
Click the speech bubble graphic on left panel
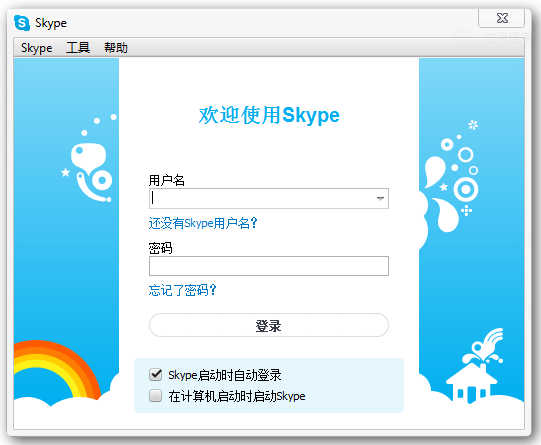(x=88, y=156)
